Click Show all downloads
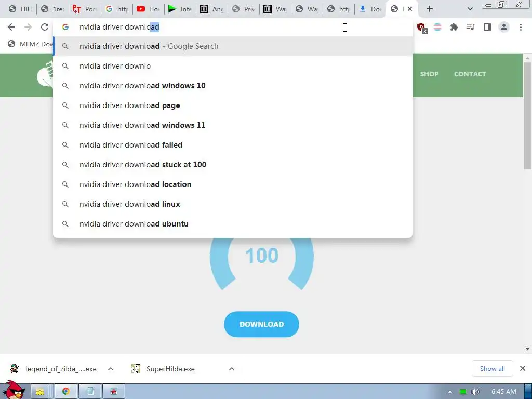This screenshot has height=399, width=532. coord(492,368)
